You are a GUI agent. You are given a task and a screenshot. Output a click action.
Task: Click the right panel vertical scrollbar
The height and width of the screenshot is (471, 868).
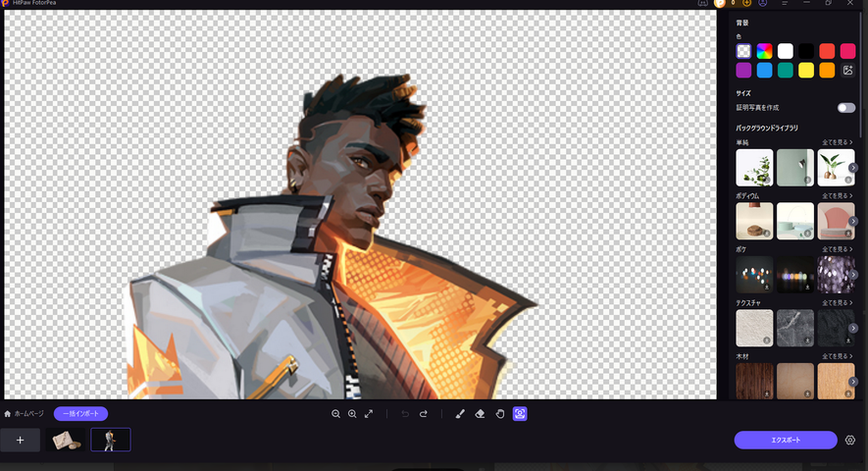click(x=861, y=75)
